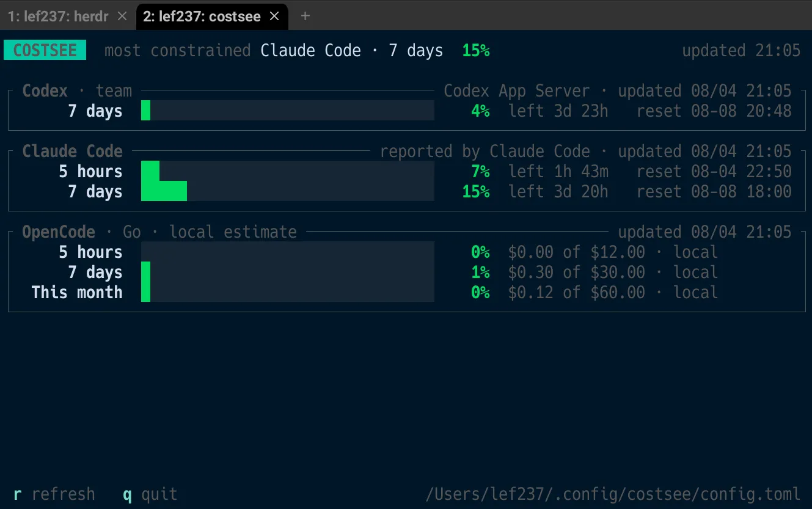
Task: Select "Claude Code · 7 days" in header line
Action: pos(352,50)
